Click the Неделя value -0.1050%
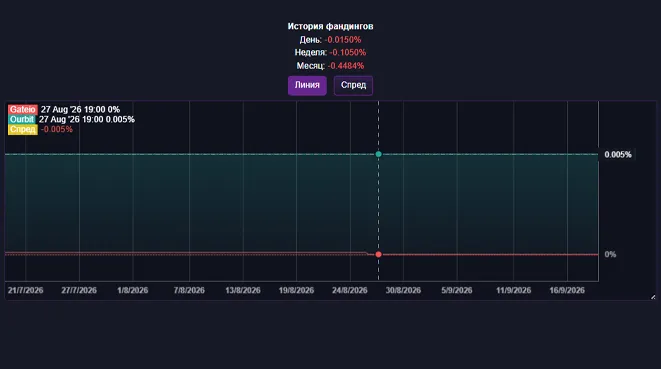 [x=348, y=53]
